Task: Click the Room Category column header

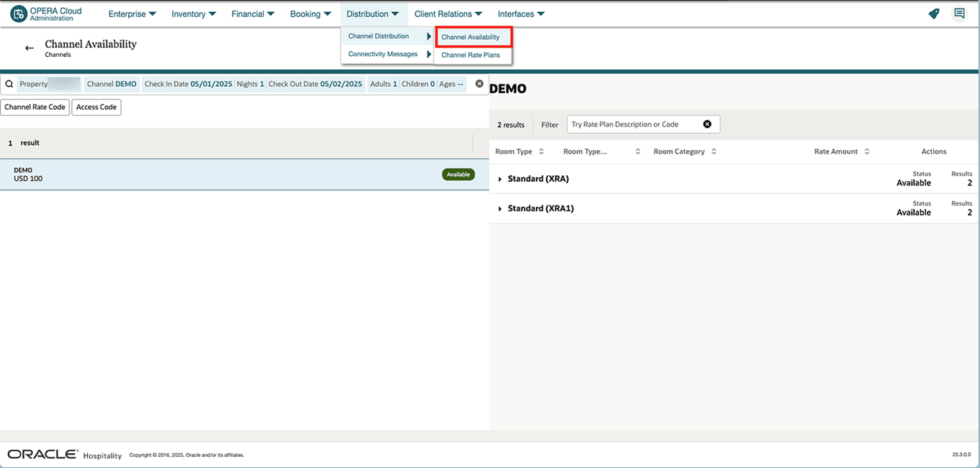Action: click(679, 151)
